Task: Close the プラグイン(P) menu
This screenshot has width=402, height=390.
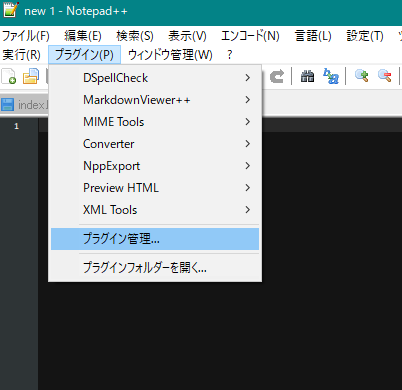Action: tap(84, 55)
